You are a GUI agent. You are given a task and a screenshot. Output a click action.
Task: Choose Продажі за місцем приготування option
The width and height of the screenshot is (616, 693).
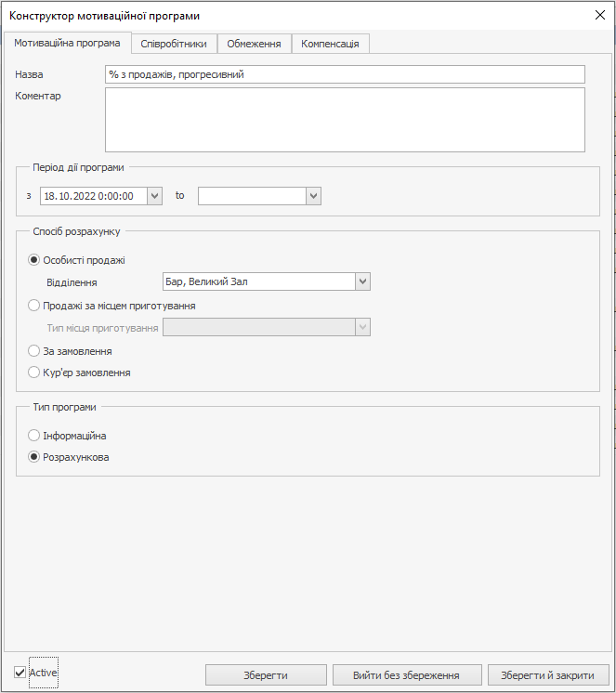35,306
